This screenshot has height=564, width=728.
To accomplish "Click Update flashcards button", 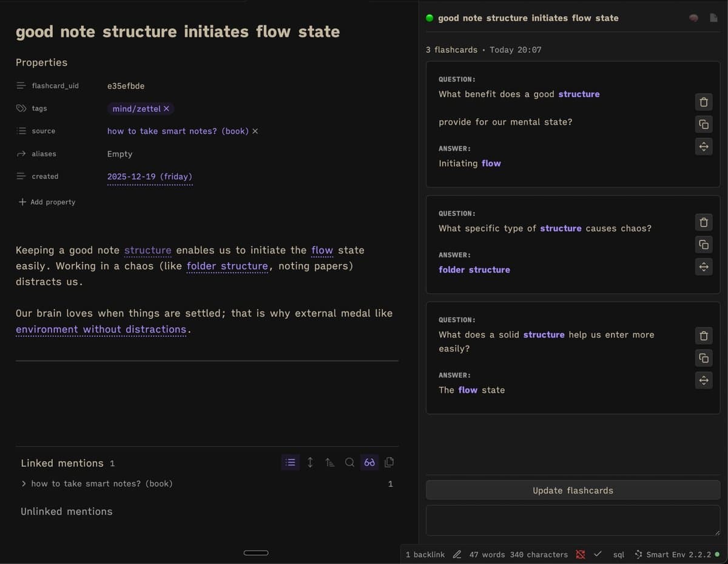I will pyautogui.click(x=573, y=491).
